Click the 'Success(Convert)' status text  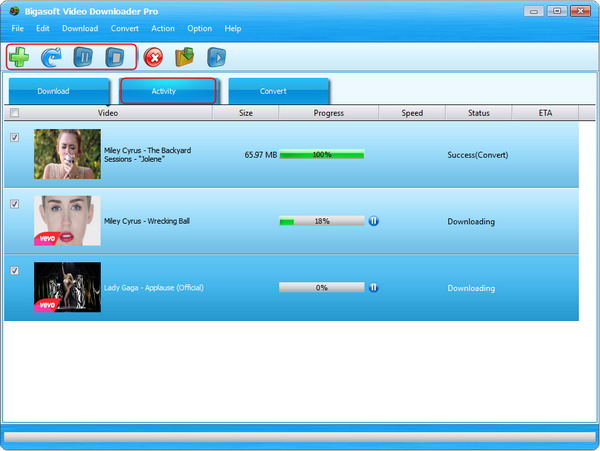click(x=478, y=155)
